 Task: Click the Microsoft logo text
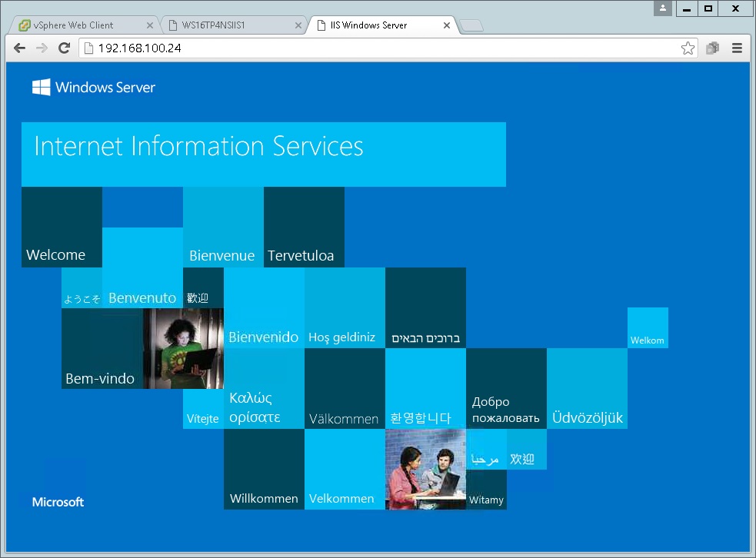pyautogui.click(x=58, y=502)
